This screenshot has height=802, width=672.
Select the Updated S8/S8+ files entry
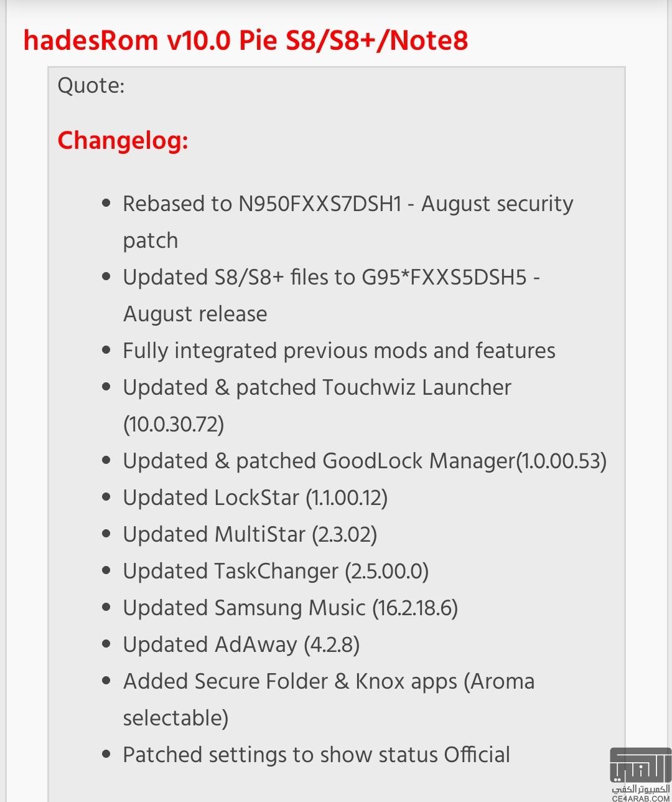pyautogui.click(x=331, y=295)
